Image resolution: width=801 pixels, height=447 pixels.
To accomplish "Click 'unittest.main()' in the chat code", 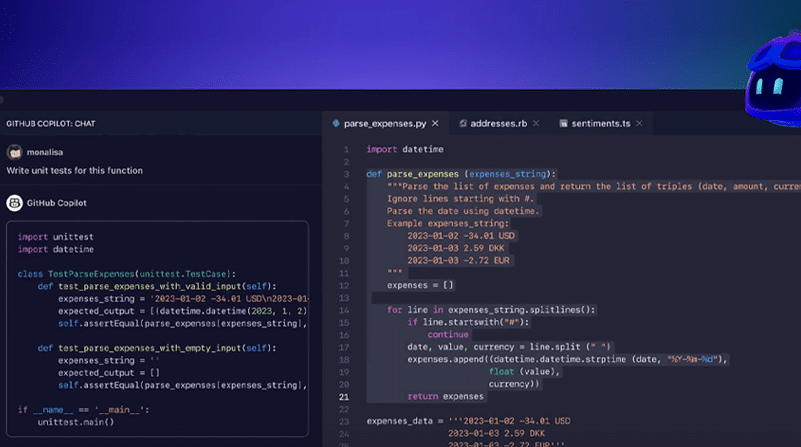I will [76, 422].
